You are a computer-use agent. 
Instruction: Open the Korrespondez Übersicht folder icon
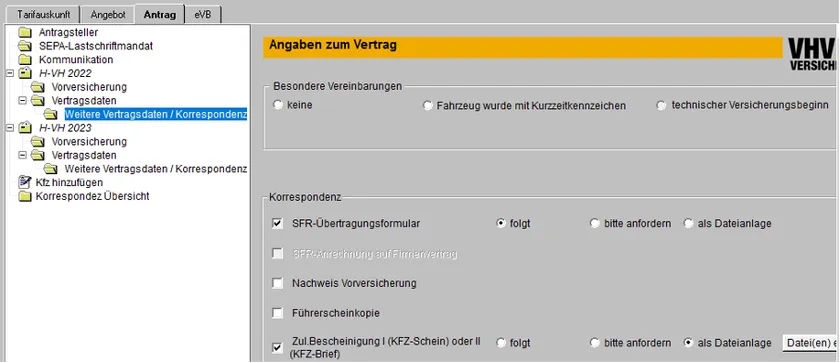(25, 196)
